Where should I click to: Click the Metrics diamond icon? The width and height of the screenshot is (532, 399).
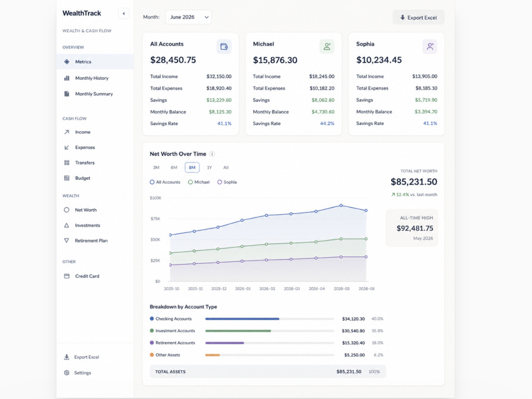(x=67, y=62)
